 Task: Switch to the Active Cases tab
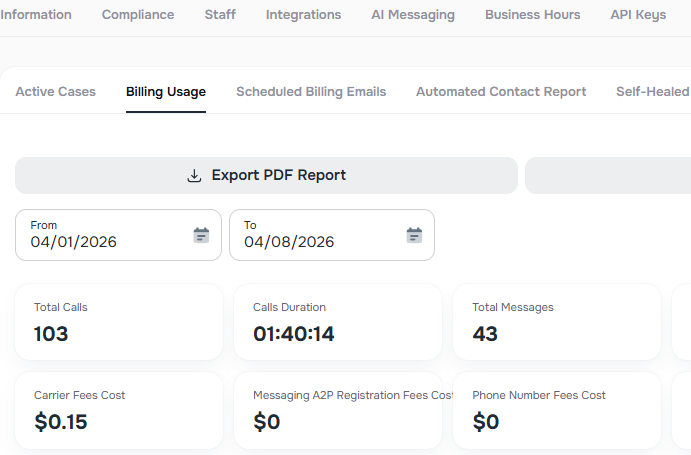coord(56,92)
